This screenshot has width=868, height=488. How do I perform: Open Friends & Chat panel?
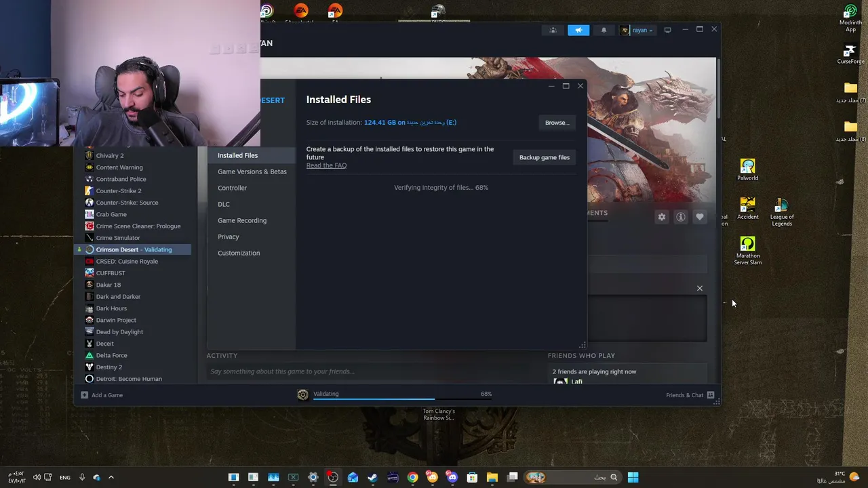(x=690, y=395)
